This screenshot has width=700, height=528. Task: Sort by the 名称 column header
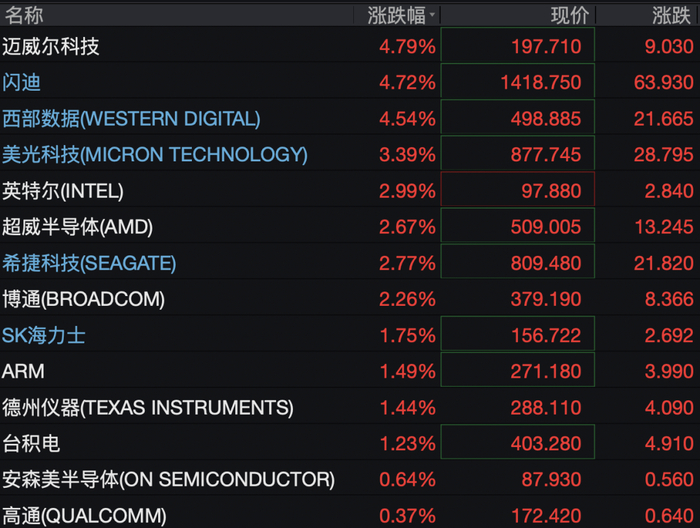[24, 15]
